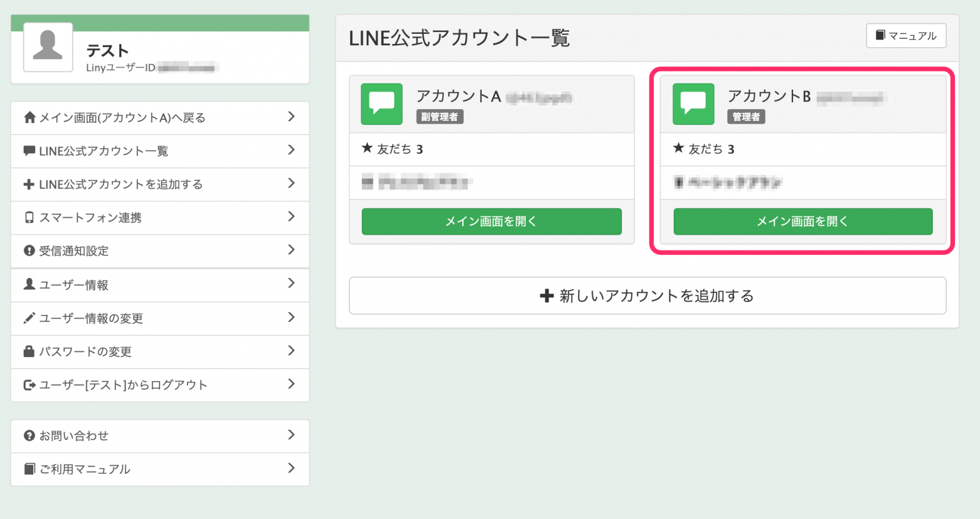Click the alert icon beside 受信通知設定
This screenshot has height=519, width=980.
(29, 251)
